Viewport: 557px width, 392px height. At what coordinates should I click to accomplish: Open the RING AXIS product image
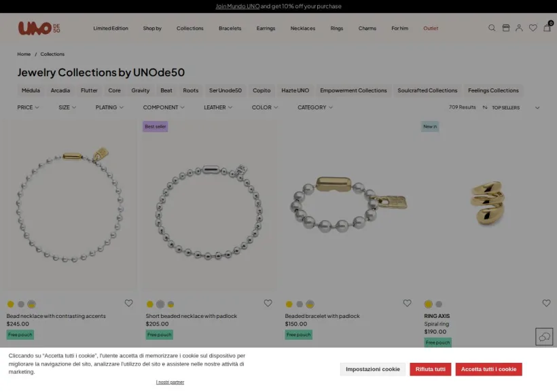pyautogui.click(x=488, y=204)
